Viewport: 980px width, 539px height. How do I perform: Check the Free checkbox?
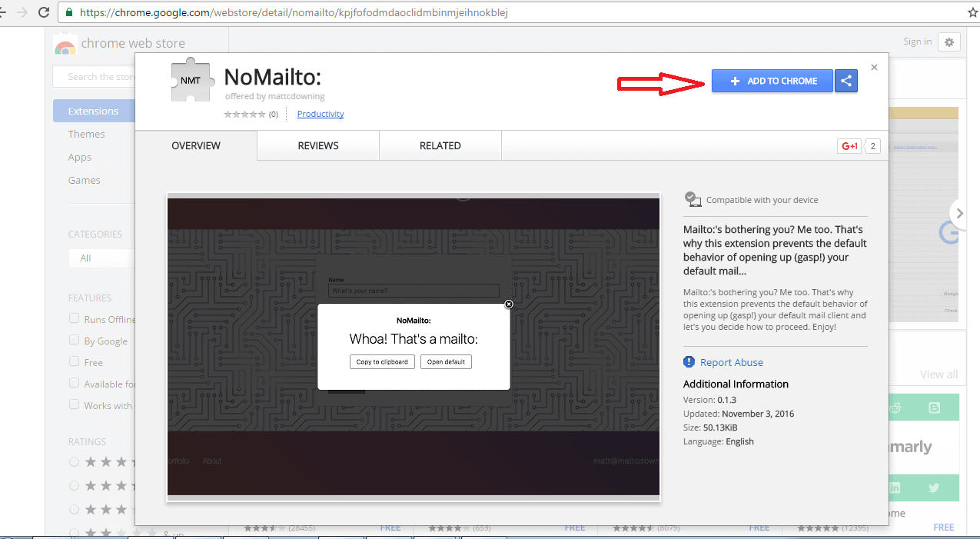pos(75,361)
